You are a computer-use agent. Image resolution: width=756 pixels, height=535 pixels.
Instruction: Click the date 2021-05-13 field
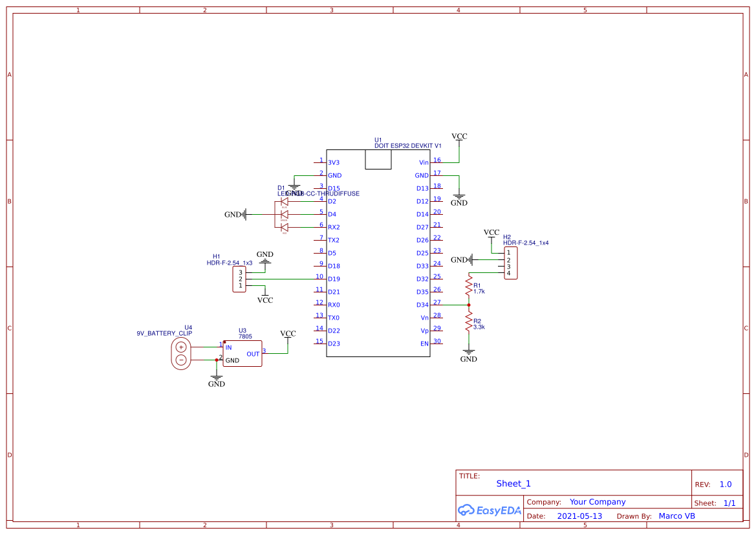tap(580, 516)
